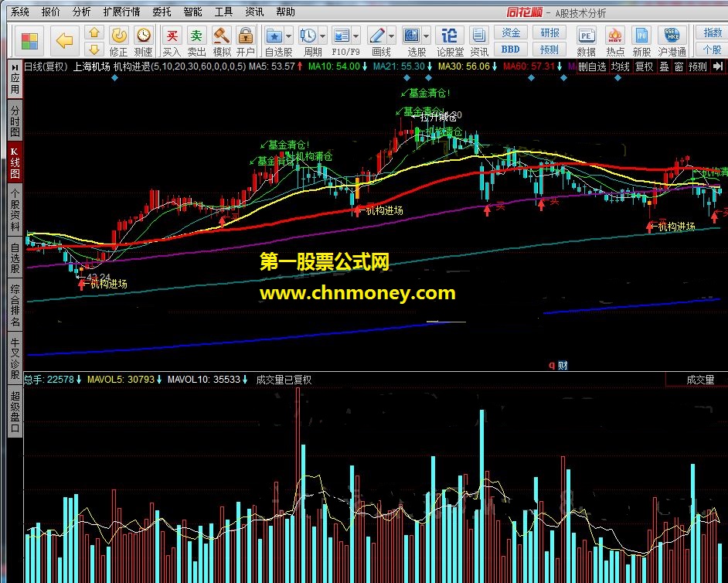Open the 自选股 star folder icon
This screenshot has height=583, width=728.
(x=274, y=36)
